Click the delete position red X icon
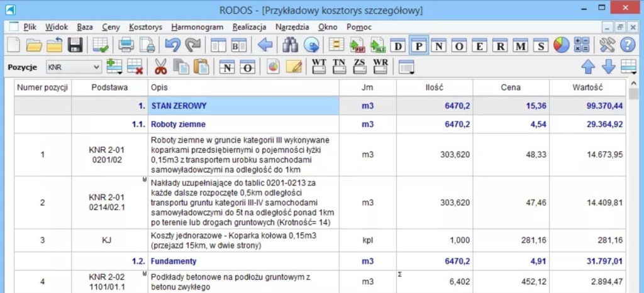644x293 pixels. pyautogui.click(x=135, y=67)
